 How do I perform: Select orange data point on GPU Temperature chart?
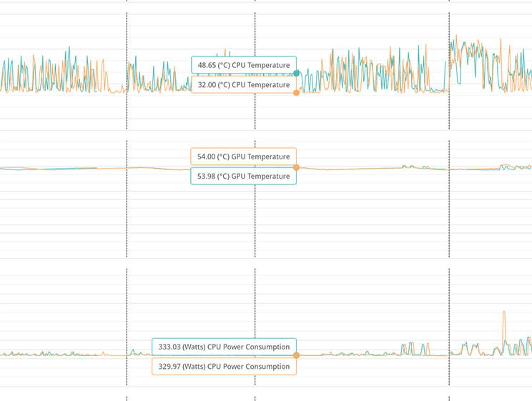coord(296,167)
